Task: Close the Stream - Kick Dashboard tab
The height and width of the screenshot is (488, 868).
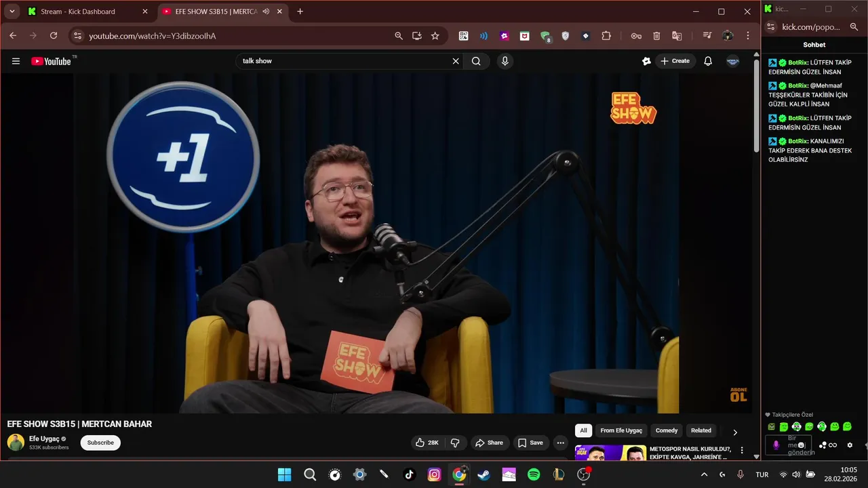Action: (x=144, y=12)
